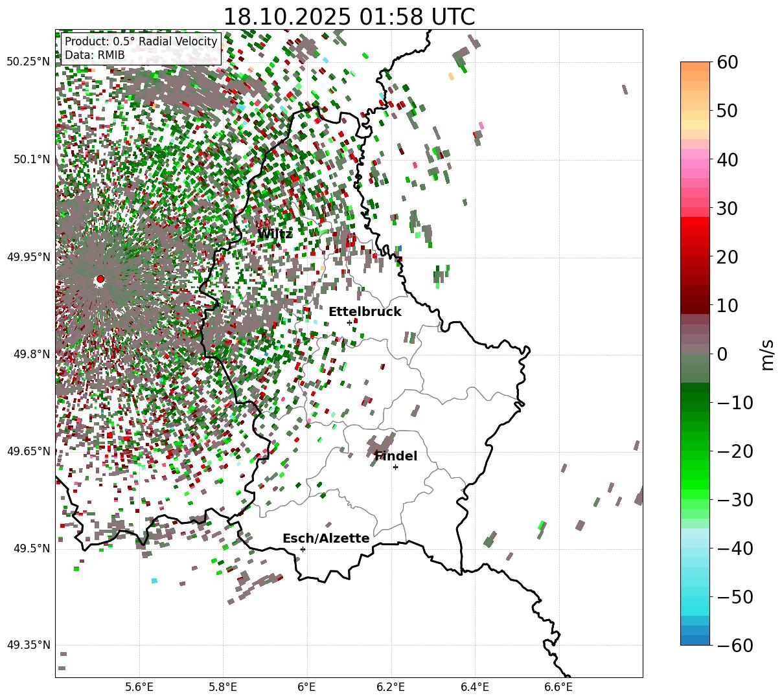Pick the bright green colorbar segment near −25

(x=695, y=475)
